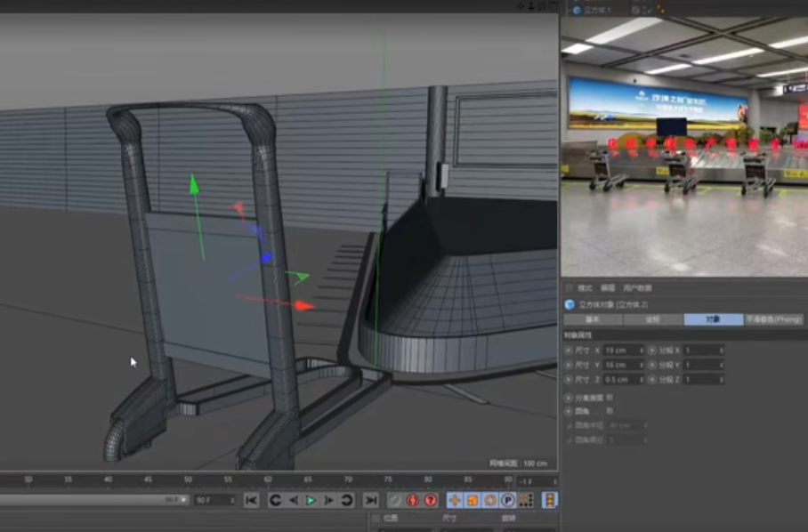Viewport: 808px width, 532px height.
Task: Click the stepper arrows beside 分段X field
Action: click(722, 351)
